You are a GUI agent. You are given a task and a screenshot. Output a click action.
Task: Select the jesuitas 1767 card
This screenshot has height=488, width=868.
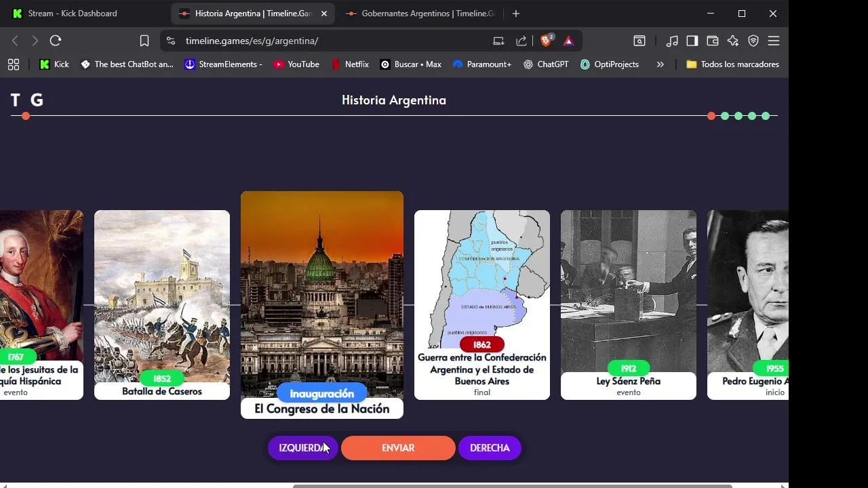pos(41,305)
